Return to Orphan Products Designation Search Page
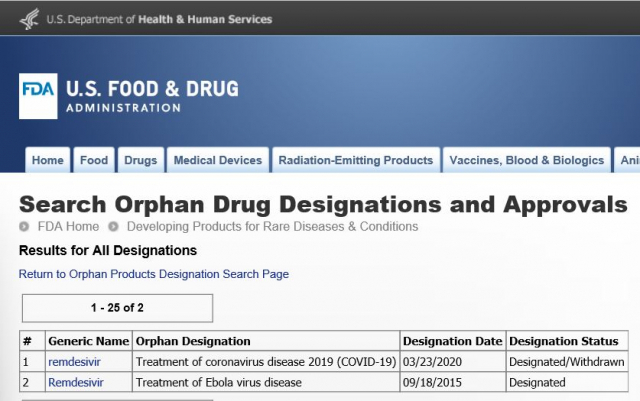The height and width of the screenshot is (401, 640). (x=154, y=274)
